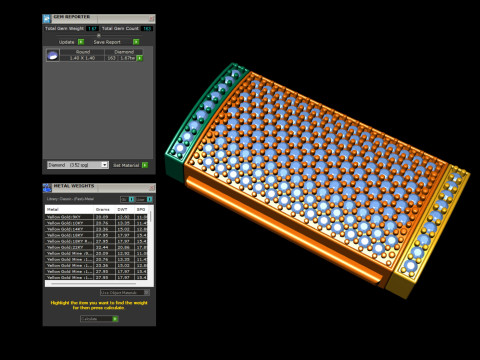Click the Metal Weights panel icon
The height and width of the screenshot is (360, 480).
coord(47,188)
